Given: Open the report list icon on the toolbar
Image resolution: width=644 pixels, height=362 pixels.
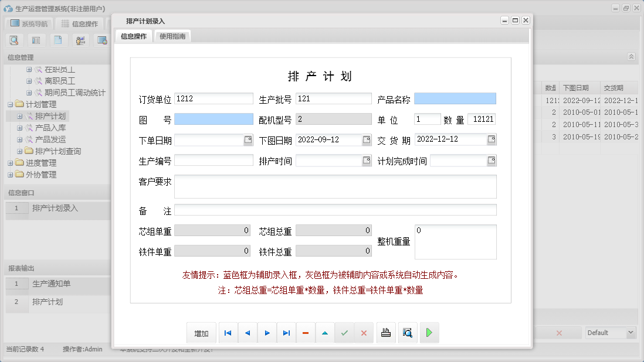Looking at the screenshot, I should 36,40.
